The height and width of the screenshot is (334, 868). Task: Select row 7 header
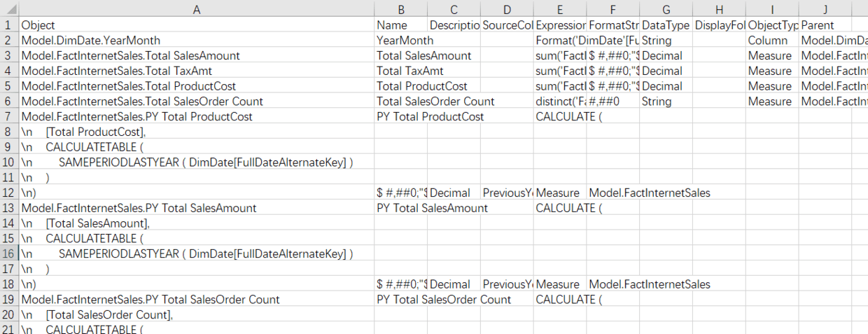coord(9,116)
